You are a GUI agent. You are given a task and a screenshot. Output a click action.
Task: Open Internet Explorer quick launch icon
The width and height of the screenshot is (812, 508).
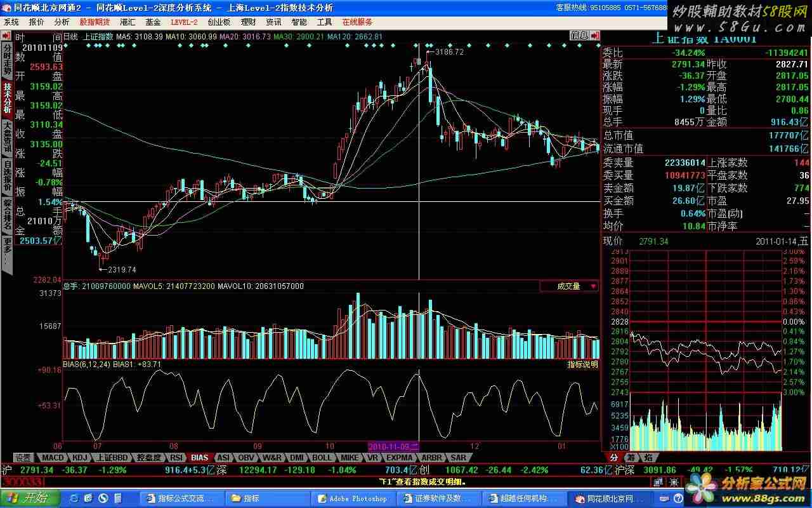(74, 498)
